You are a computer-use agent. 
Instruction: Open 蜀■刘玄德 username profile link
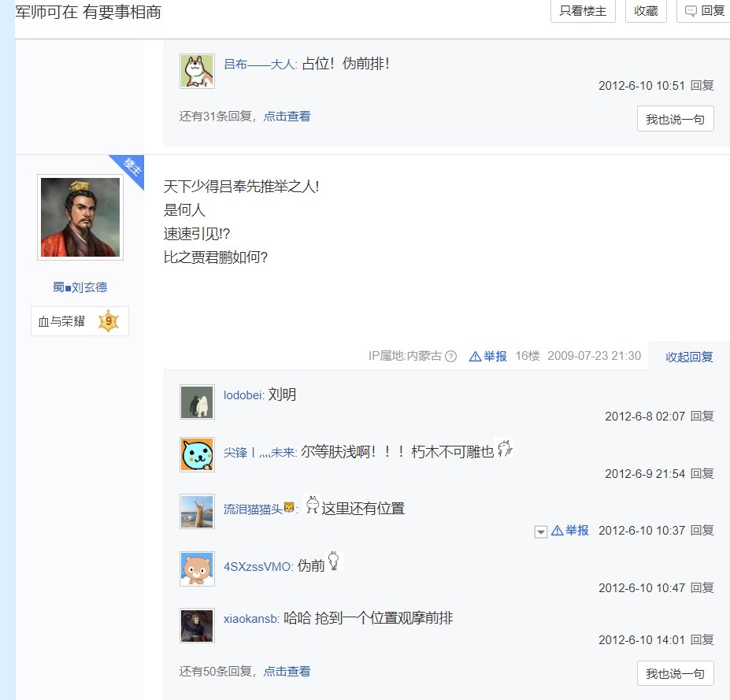point(80,287)
